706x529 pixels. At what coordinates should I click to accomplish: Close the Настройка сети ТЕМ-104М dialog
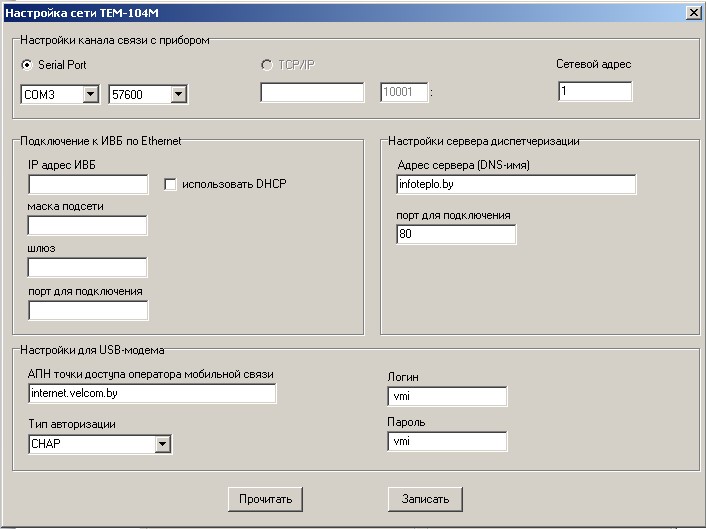[x=693, y=13]
